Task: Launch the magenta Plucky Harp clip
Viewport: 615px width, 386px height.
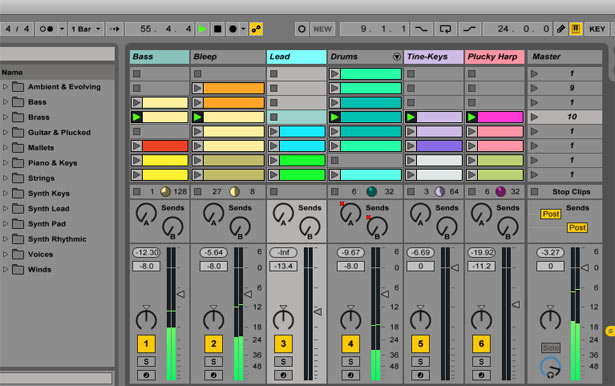Action: pos(472,117)
